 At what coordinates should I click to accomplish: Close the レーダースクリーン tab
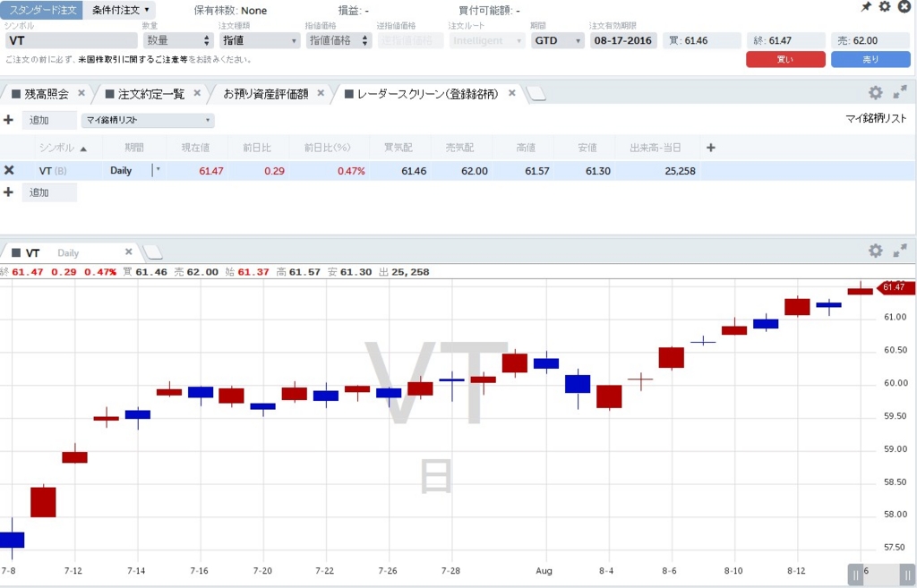tap(511, 93)
